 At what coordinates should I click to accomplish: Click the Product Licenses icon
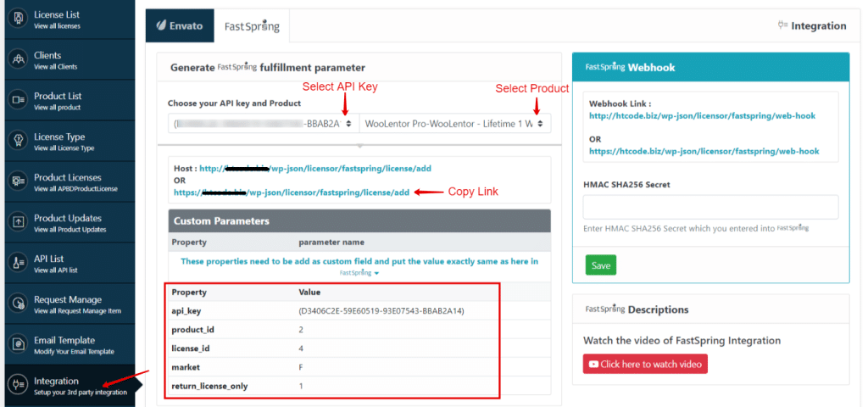(x=17, y=181)
